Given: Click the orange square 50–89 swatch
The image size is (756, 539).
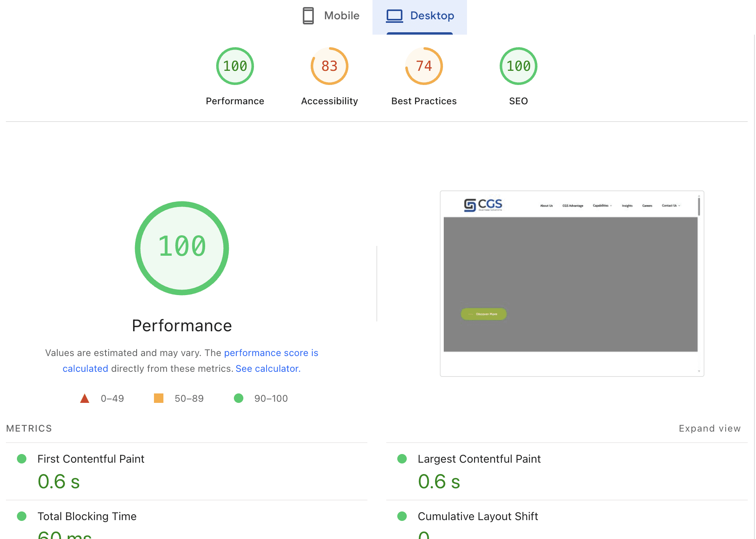Looking at the screenshot, I should point(159,399).
